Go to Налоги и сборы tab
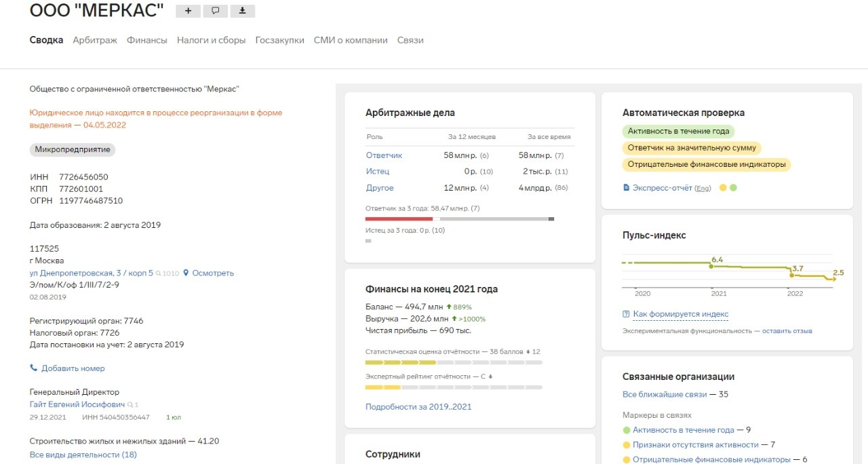 pos(212,40)
